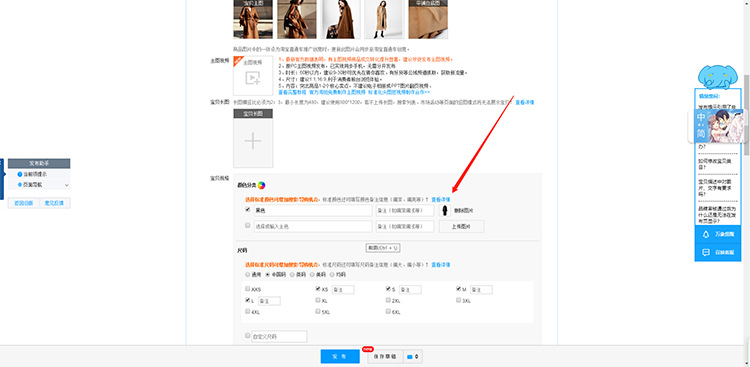Uncheck the M size checkbox
Image resolution: width=750 pixels, height=367 pixels.
[x=459, y=289]
